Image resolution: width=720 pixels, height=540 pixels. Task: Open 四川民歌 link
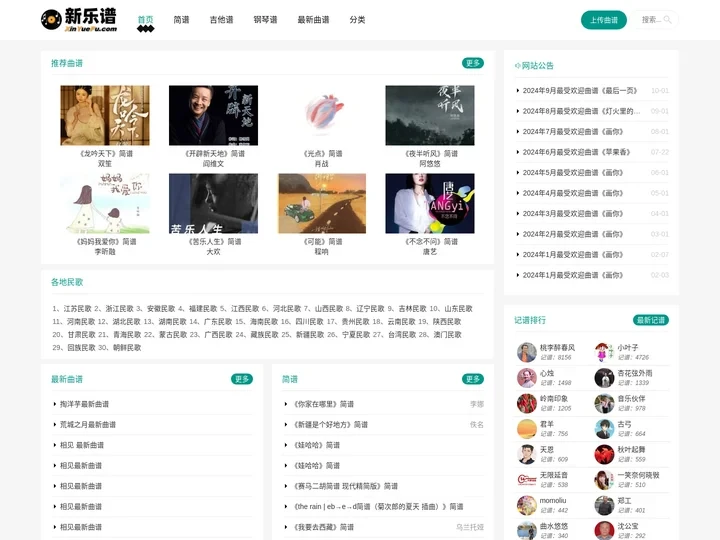(x=309, y=321)
